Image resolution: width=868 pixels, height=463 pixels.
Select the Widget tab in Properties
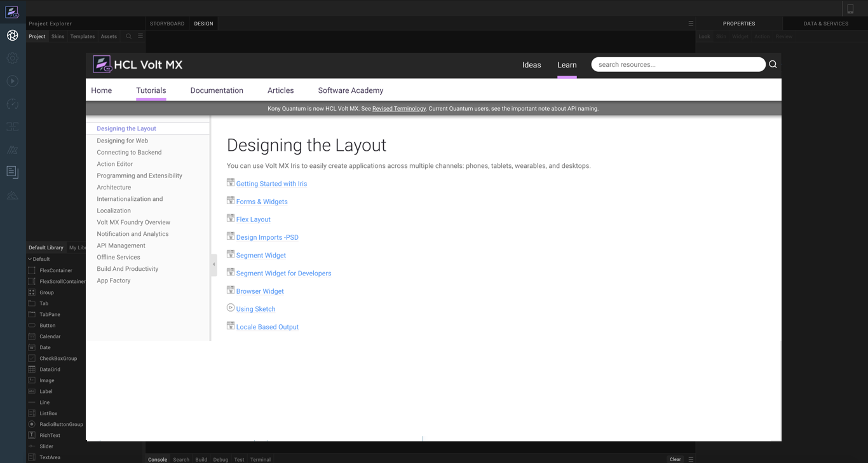click(740, 36)
